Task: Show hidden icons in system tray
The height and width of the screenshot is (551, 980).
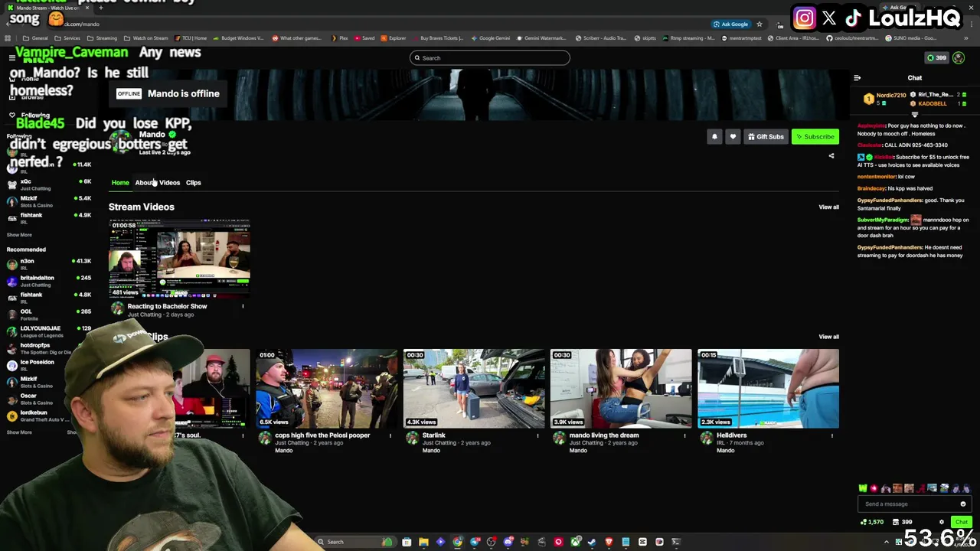Action: click(887, 542)
